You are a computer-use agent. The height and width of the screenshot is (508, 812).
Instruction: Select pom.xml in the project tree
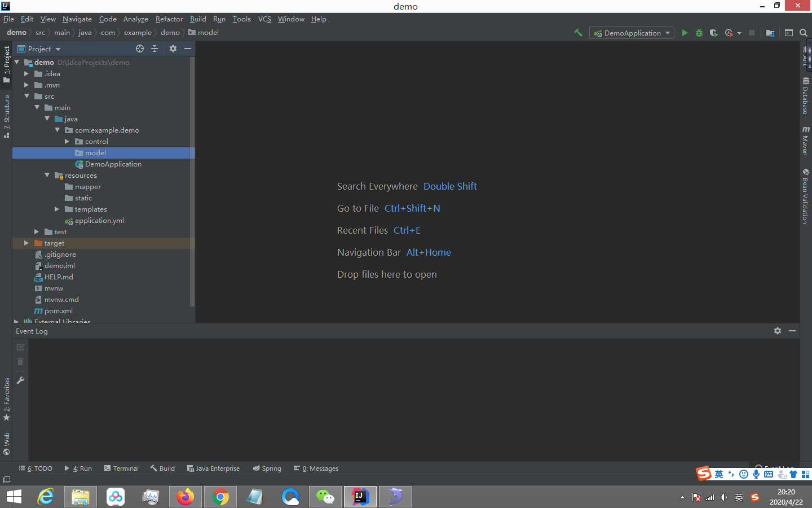(x=59, y=311)
